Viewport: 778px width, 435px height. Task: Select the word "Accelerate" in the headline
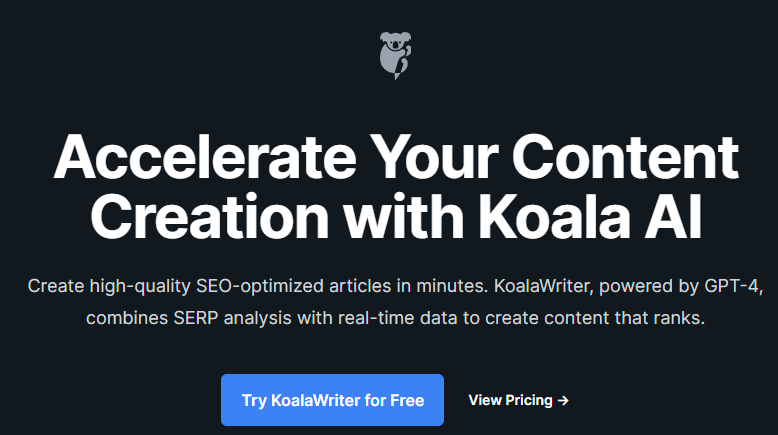205,158
